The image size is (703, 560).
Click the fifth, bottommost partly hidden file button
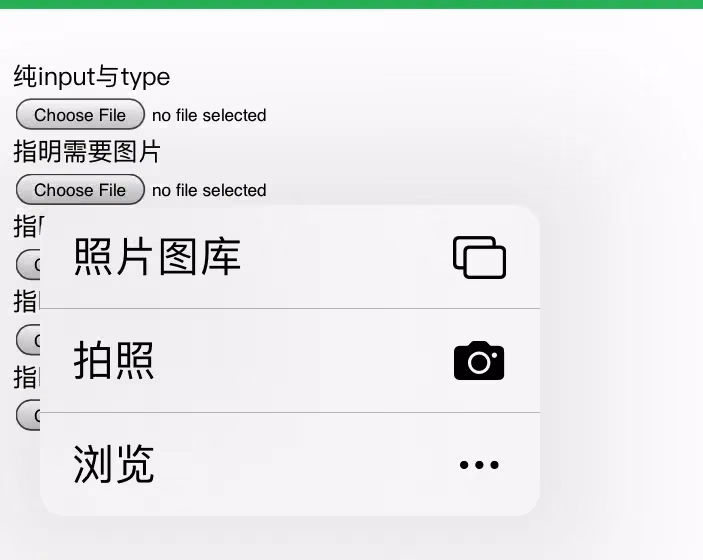pos(28,415)
